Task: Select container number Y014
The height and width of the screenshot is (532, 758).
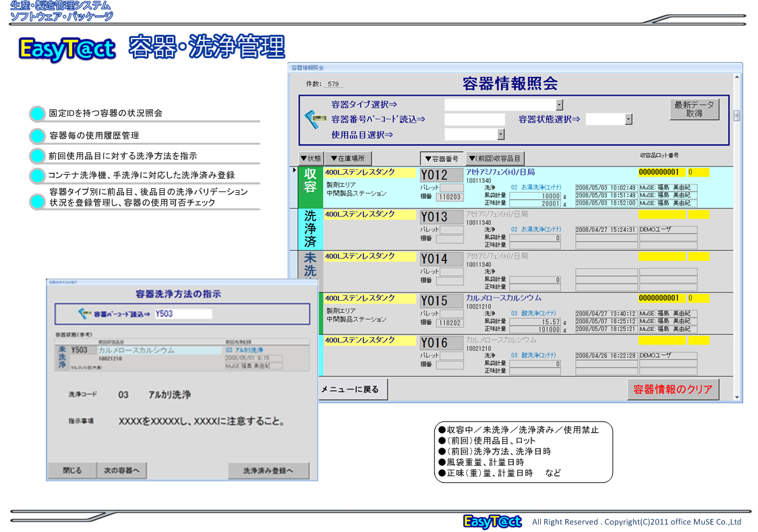Action: 441,259
